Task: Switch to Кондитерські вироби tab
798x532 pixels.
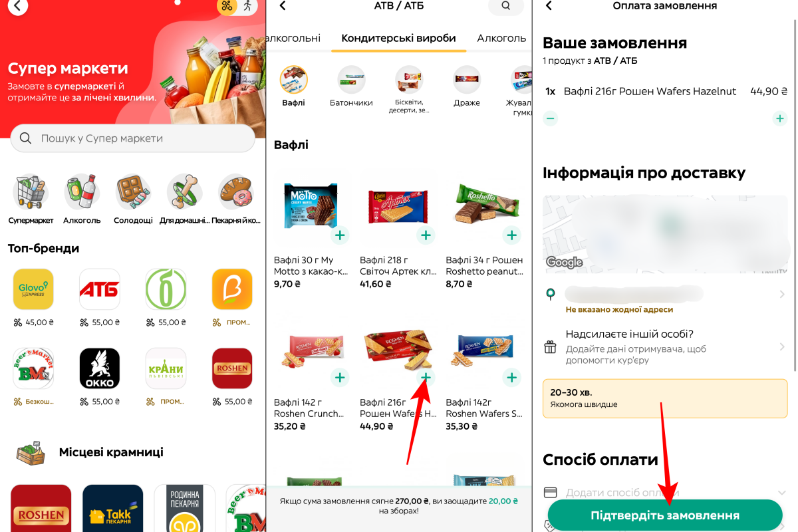Action: (399, 38)
